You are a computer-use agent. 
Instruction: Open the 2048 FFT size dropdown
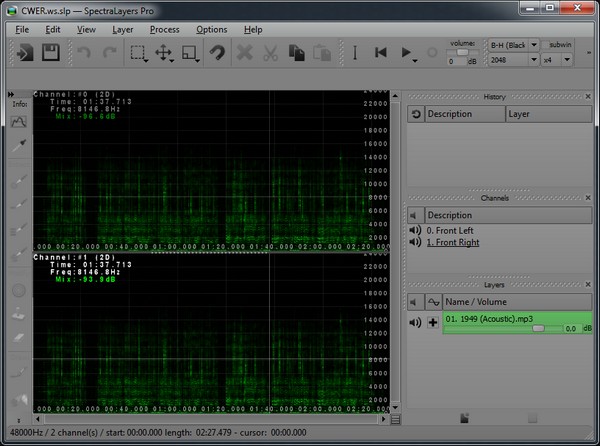[513, 60]
